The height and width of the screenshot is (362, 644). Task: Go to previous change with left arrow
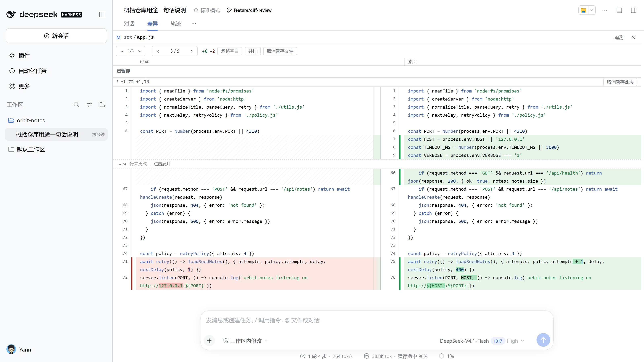(x=158, y=51)
